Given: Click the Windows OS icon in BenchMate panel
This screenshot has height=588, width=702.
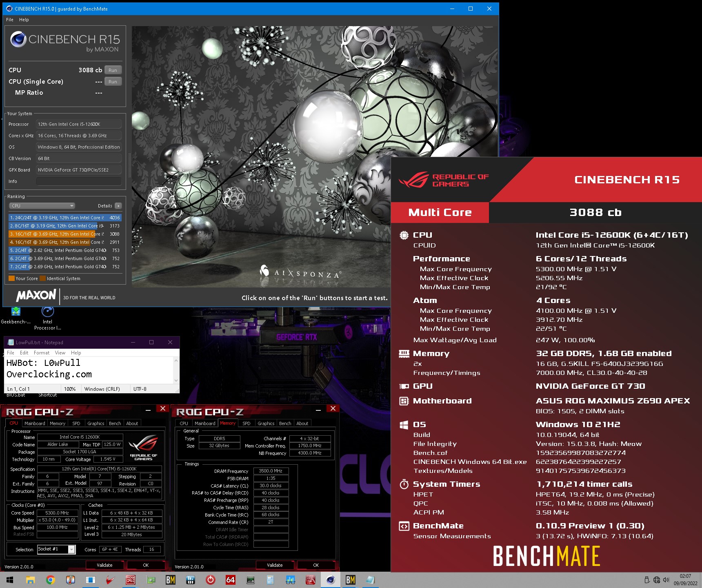Looking at the screenshot, I should coord(404,425).
